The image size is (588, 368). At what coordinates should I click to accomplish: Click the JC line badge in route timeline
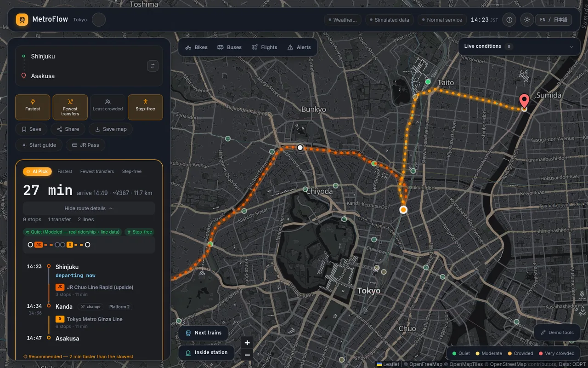tap(60, 287)
